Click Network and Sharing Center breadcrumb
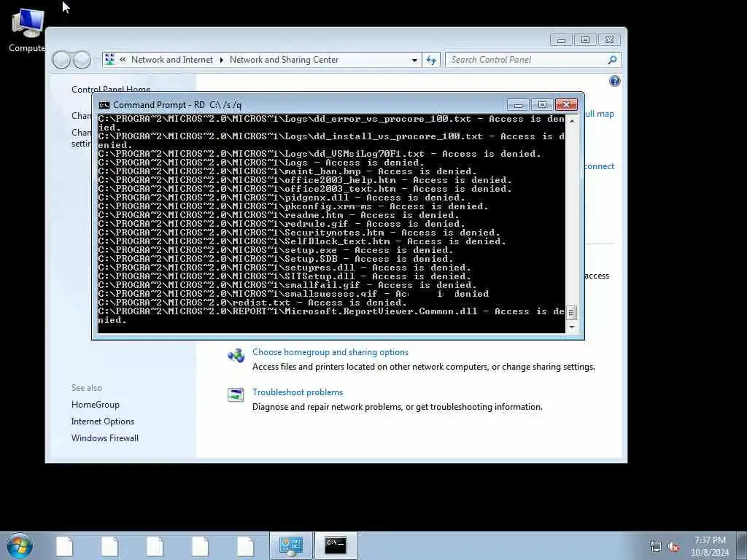 coord(284,60)
